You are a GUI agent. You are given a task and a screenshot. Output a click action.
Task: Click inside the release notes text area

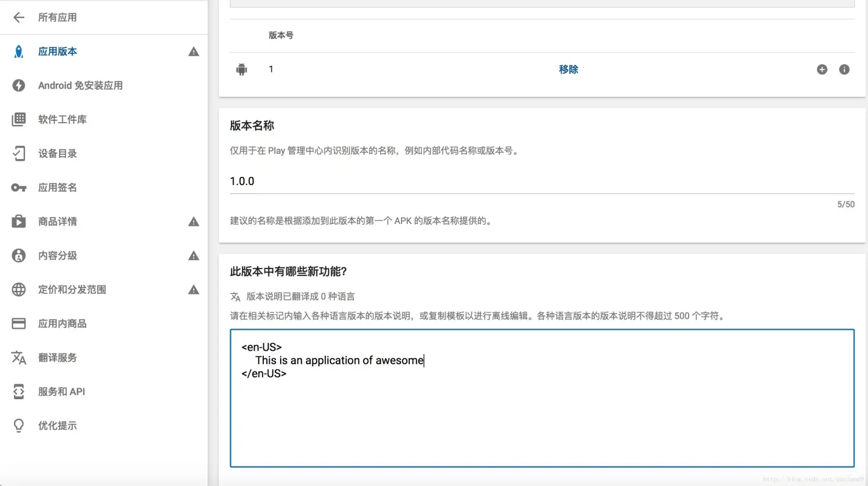(x=542, y=398)
